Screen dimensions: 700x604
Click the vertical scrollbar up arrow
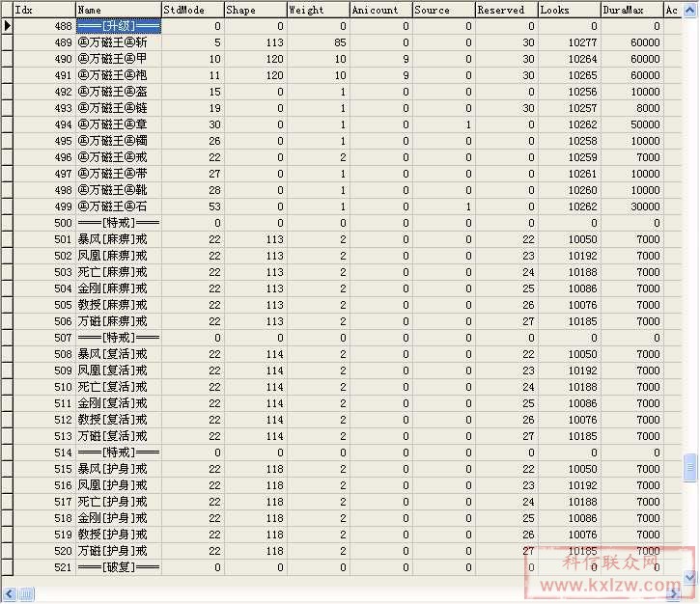point(690,10)
